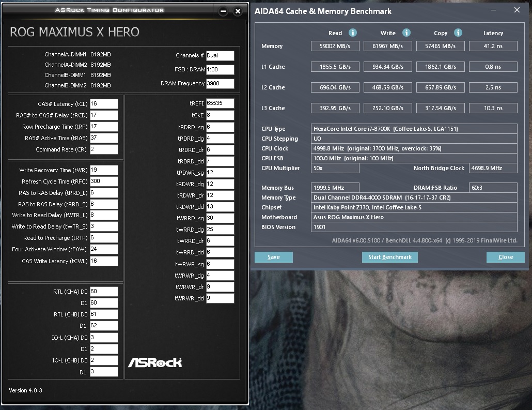Select the tRRD_S field

tap(104, 204)
